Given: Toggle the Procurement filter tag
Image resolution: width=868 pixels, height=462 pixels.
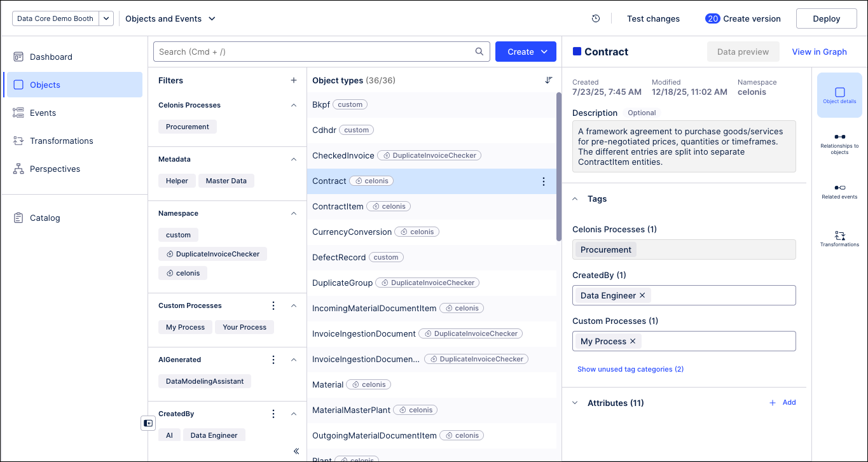Looking at the screenshot, I should coord(188,127).
